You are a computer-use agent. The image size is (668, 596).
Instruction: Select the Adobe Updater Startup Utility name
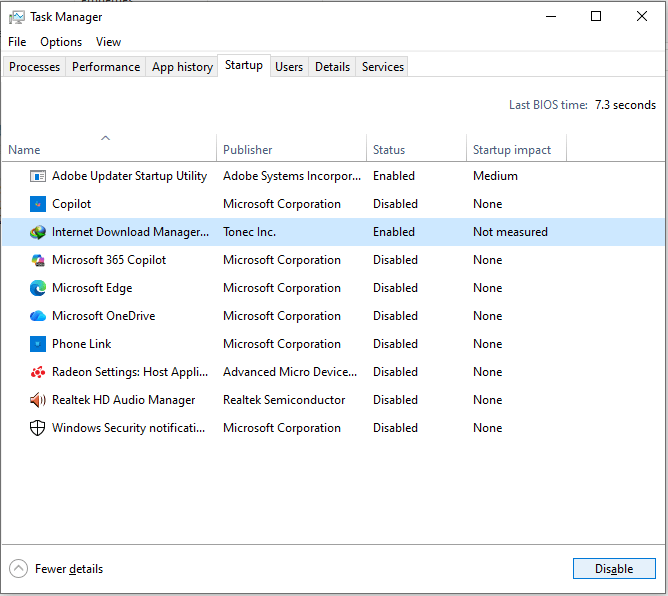click(x=130, y=176)
